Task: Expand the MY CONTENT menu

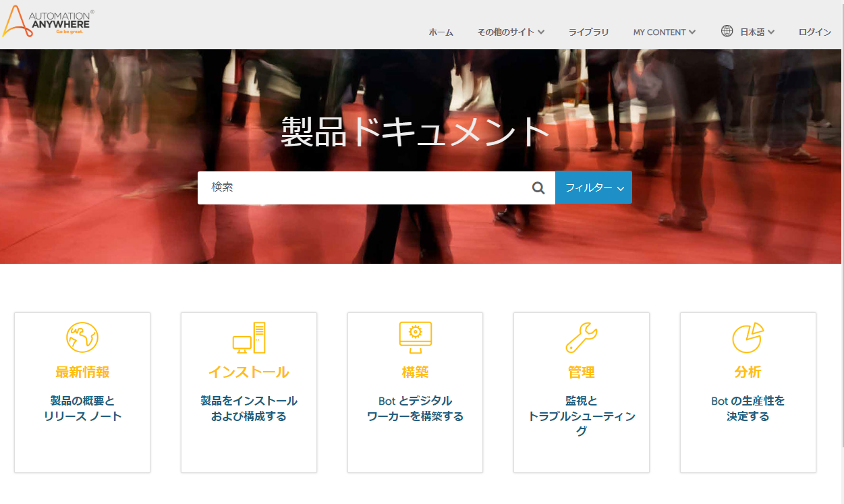Action: [664, 32]
